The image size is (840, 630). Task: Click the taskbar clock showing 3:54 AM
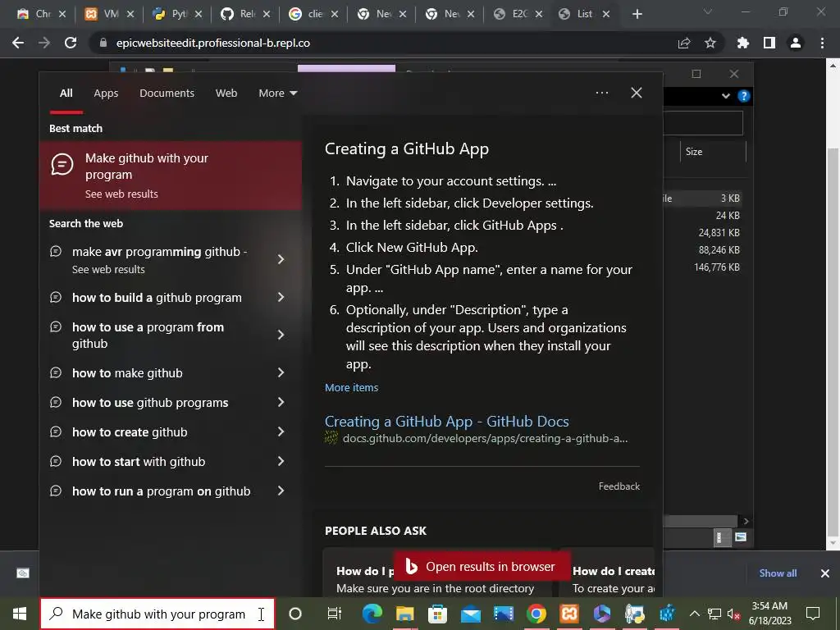769,614
